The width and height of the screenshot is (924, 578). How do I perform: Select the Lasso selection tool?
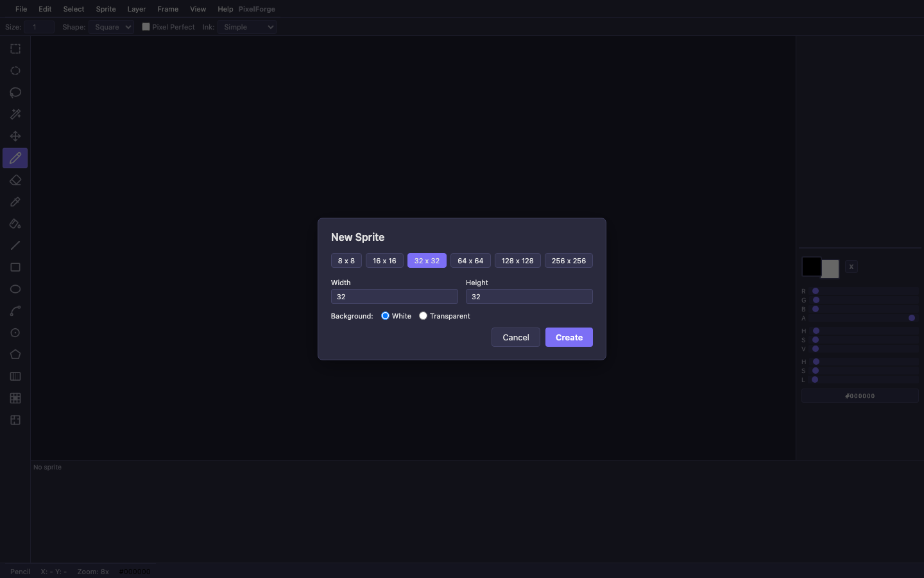15,92
